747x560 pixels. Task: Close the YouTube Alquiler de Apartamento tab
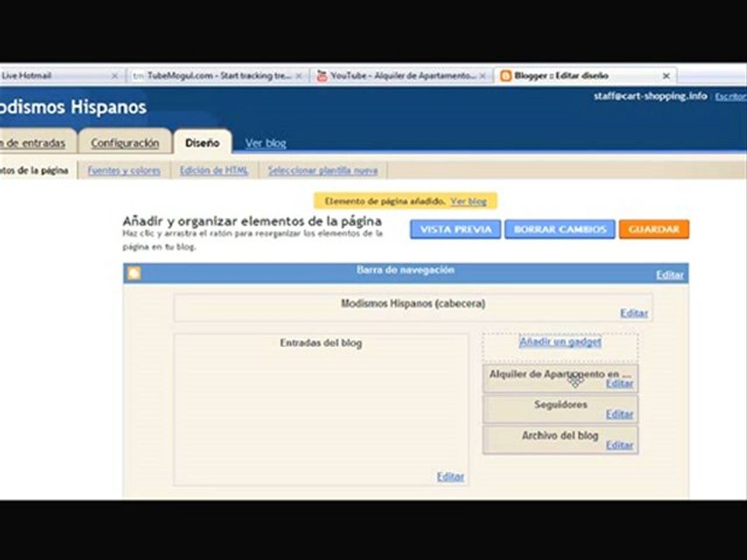[x=482, y=75]
